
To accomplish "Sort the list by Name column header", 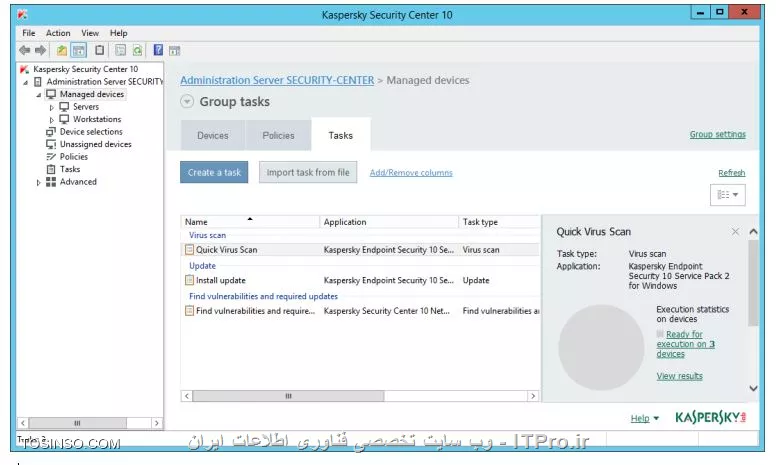I will (x=250, y=222).
